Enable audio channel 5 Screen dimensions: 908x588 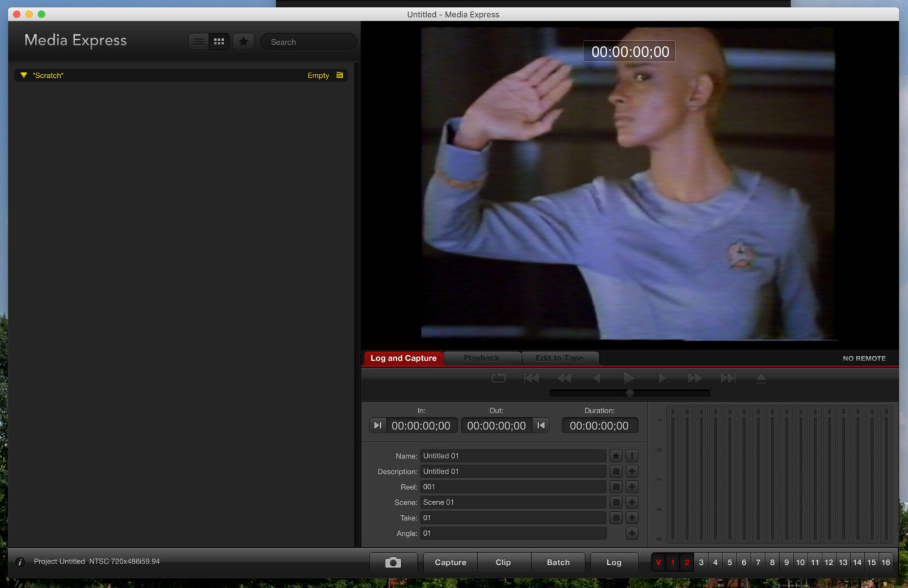[x=729, y=562]
